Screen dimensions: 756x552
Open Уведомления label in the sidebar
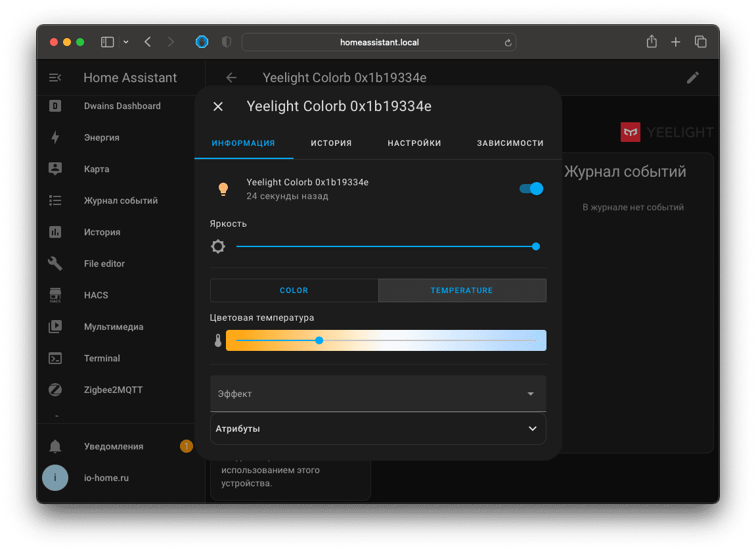click(114, 446)
